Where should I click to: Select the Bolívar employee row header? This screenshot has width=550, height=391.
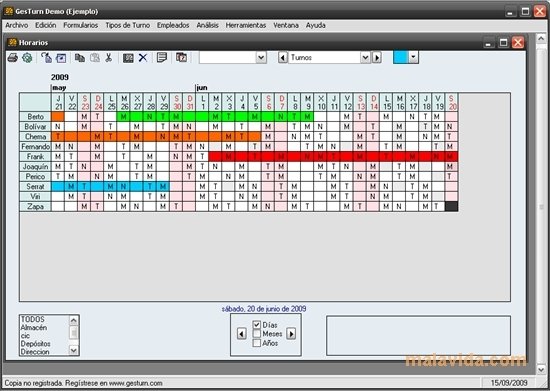(35, 127)
